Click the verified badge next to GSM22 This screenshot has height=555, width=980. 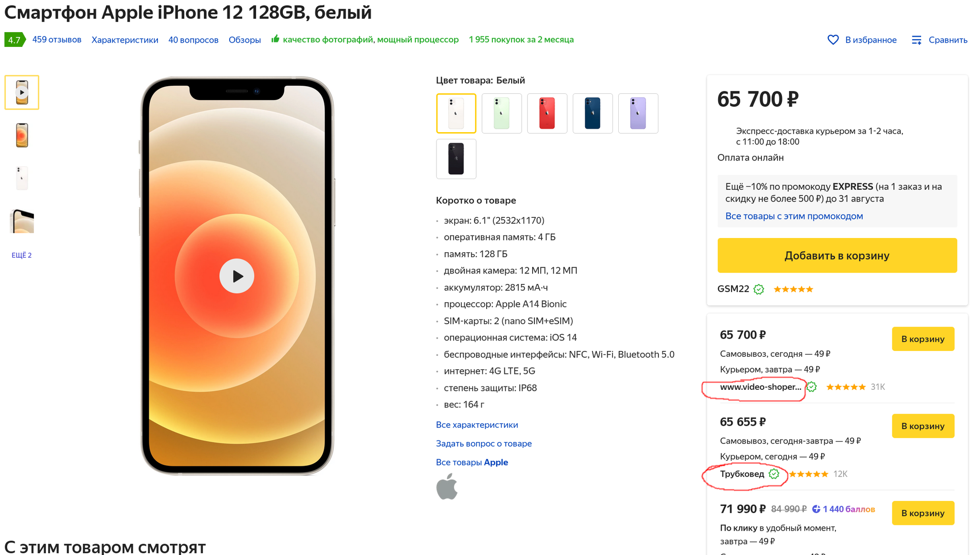(x=758, y=289)
